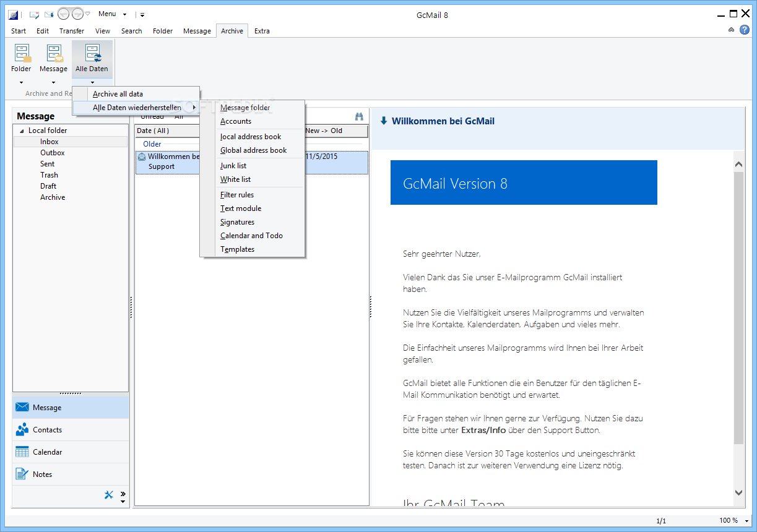This screenshot has width=757, height=532.
Task: Click the down arrow beside Willkommen bei GcMail
Action: coord(384,121)
